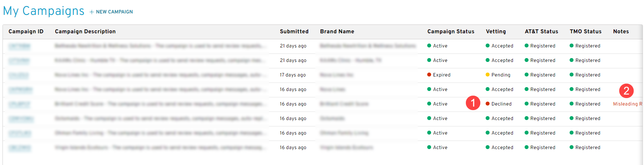This screenshot has height=165, width=644.
Task: Click the red Expired campaign status dot
Action: [429, 75]
